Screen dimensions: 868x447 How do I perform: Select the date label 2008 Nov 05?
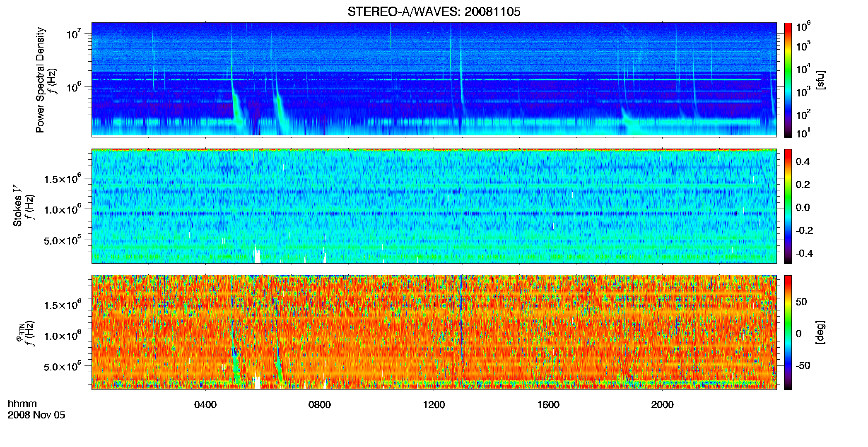[x=36, y=415]
